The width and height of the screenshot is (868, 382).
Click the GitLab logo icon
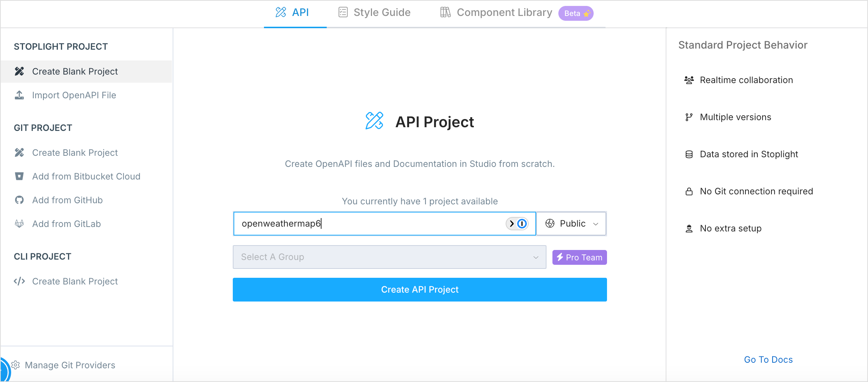pyautogui.click(x=19, y=224)
